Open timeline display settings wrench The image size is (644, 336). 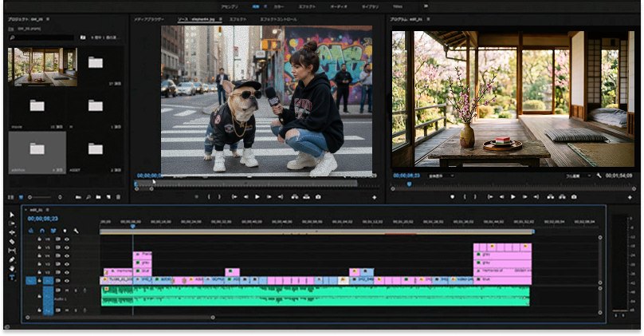pos(76,231)
